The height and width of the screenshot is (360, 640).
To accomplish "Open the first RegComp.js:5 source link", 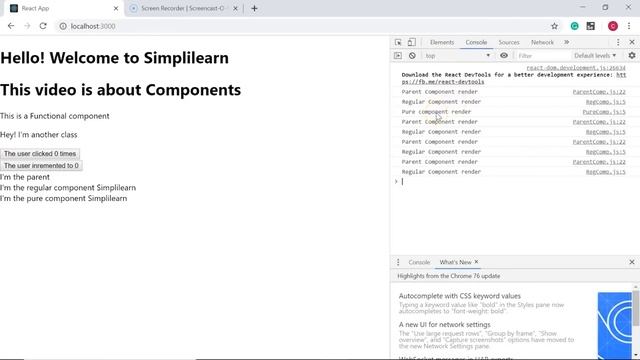I will 605,102.
